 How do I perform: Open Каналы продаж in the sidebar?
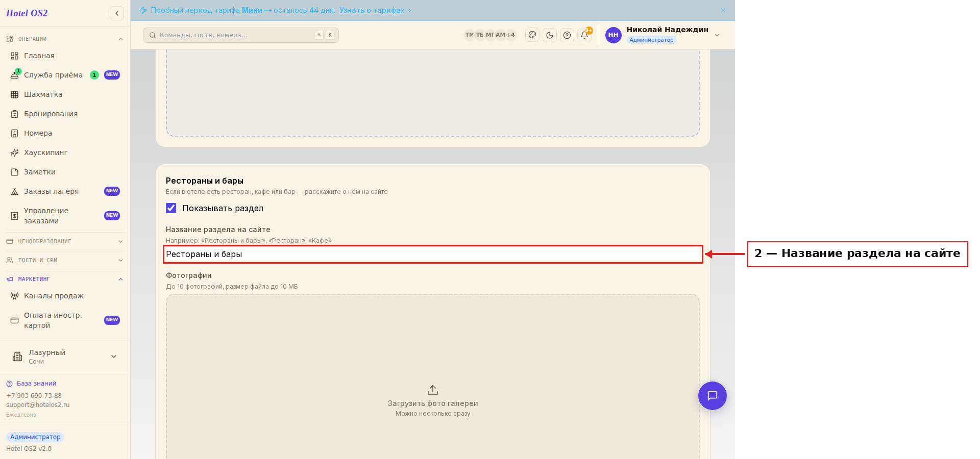(65, 296)
